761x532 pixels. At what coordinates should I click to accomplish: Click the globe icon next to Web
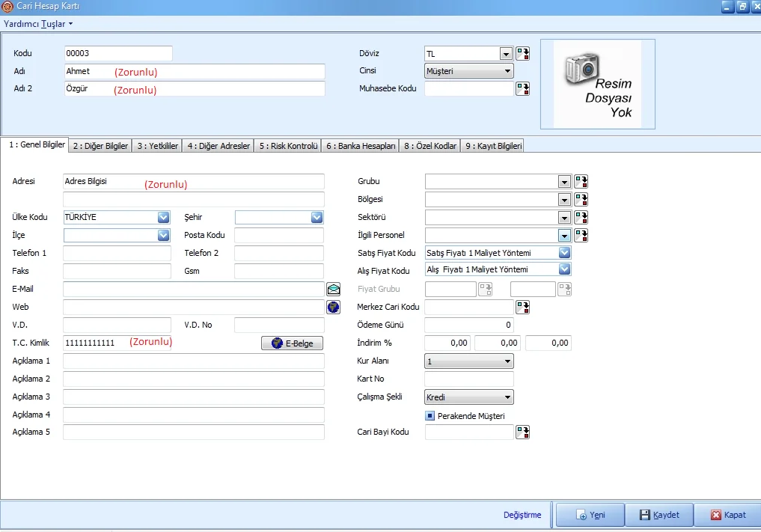click(334, 307)
